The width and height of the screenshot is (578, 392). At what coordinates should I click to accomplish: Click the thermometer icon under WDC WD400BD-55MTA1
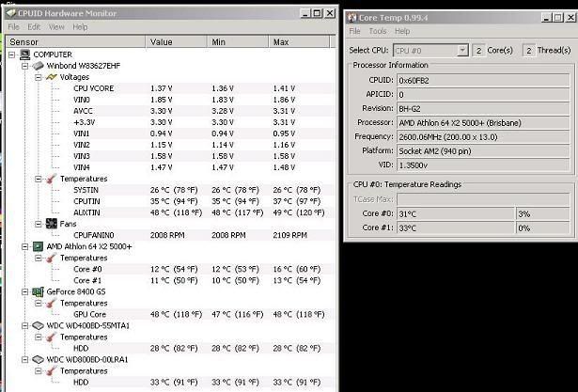(x=52, y=337)
